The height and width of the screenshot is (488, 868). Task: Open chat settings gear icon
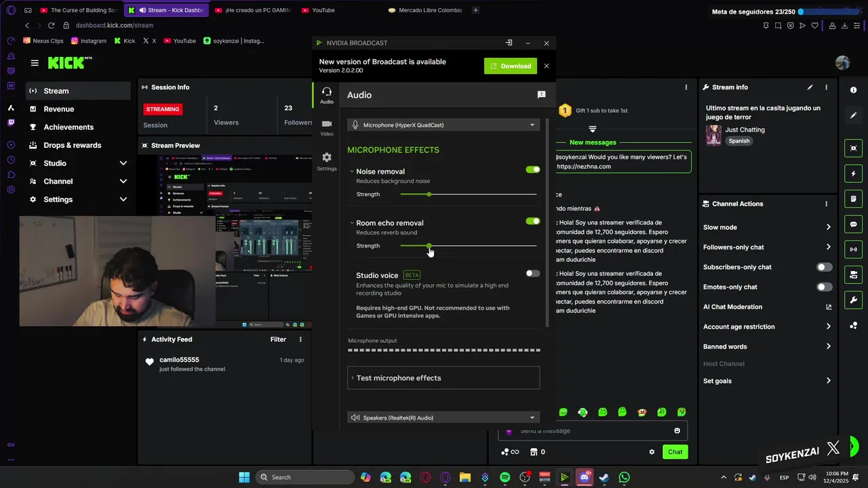click(x=652, y=452)
